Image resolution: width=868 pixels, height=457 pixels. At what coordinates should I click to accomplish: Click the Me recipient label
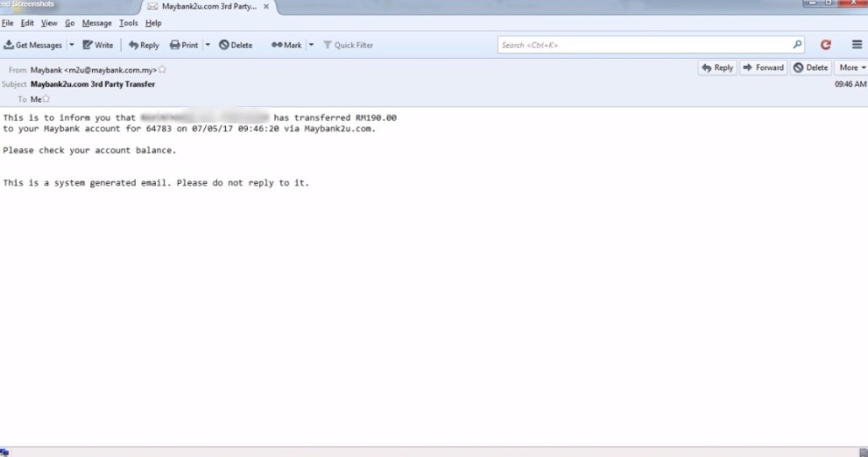click(x=36, y=100)
